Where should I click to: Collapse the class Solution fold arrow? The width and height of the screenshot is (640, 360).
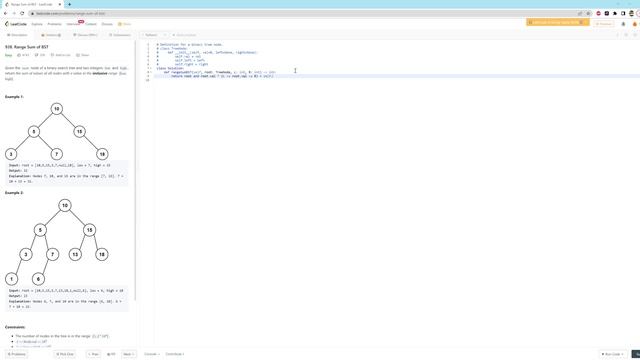(151, 68)
